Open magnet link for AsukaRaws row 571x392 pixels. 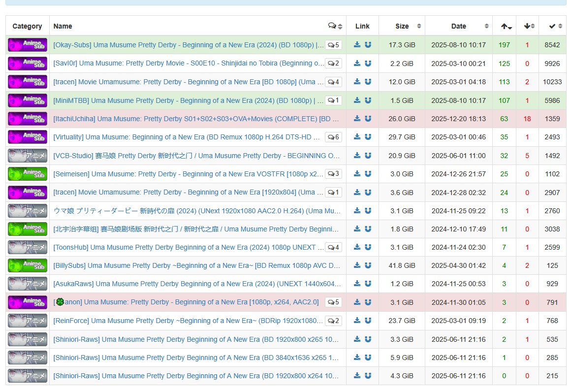368,284
